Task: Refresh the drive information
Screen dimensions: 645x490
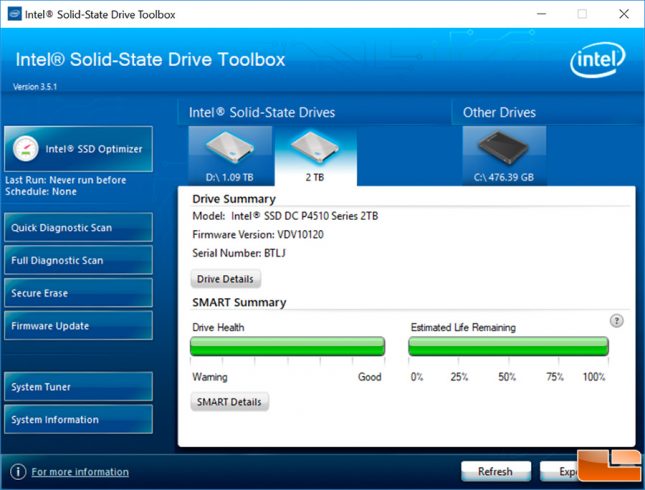Action: click(496, 471)
